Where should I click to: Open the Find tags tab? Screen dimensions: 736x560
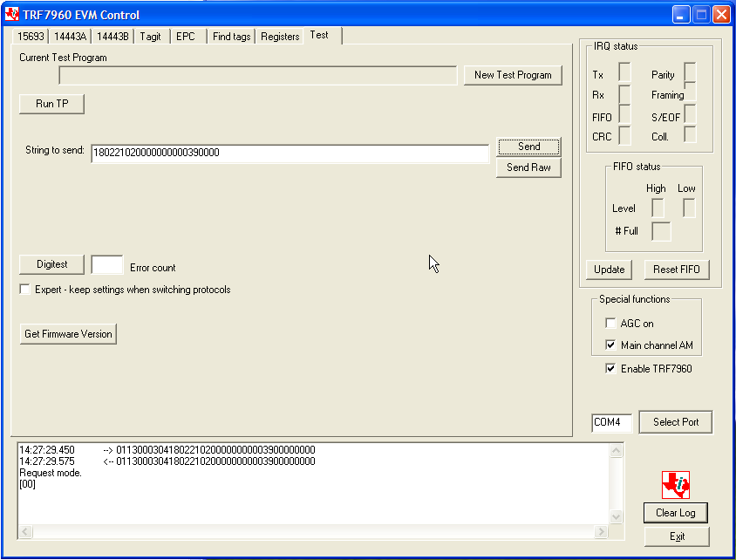(x=231, y=36)
